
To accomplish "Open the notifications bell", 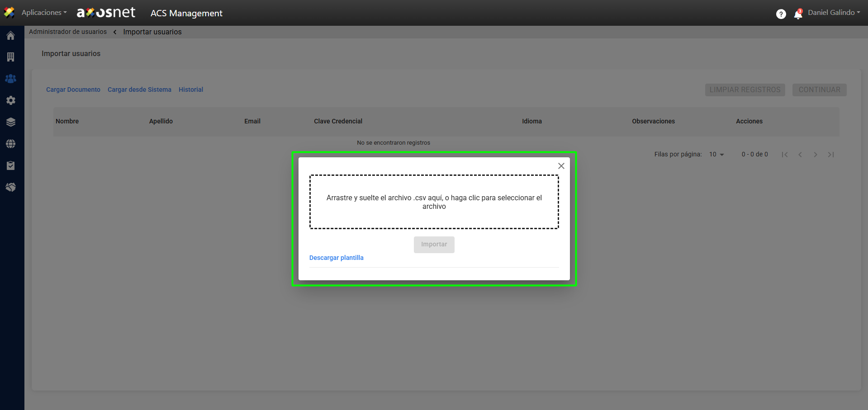I will [x=798, y=14].
